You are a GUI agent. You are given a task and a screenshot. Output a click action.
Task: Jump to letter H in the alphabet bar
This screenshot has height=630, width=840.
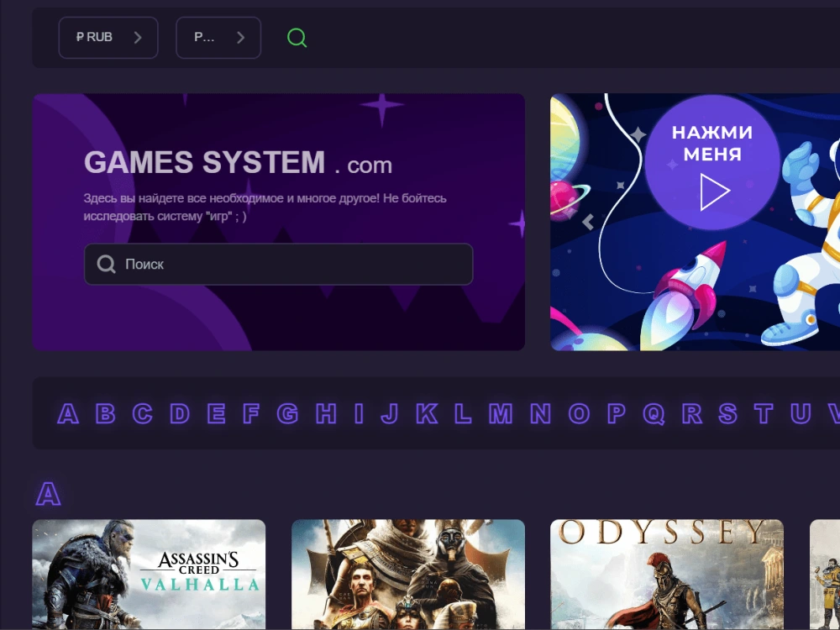tap(326, 413)
